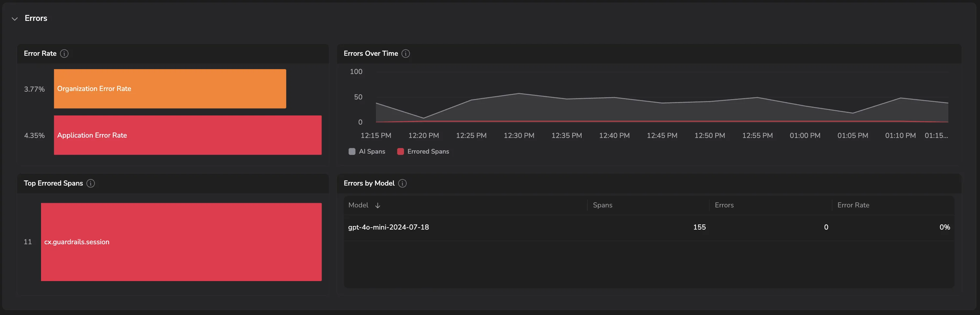The height and width of the screenshot is (315, 980).
Task: Sort by Model column arrow
Action: coord(377,205)
